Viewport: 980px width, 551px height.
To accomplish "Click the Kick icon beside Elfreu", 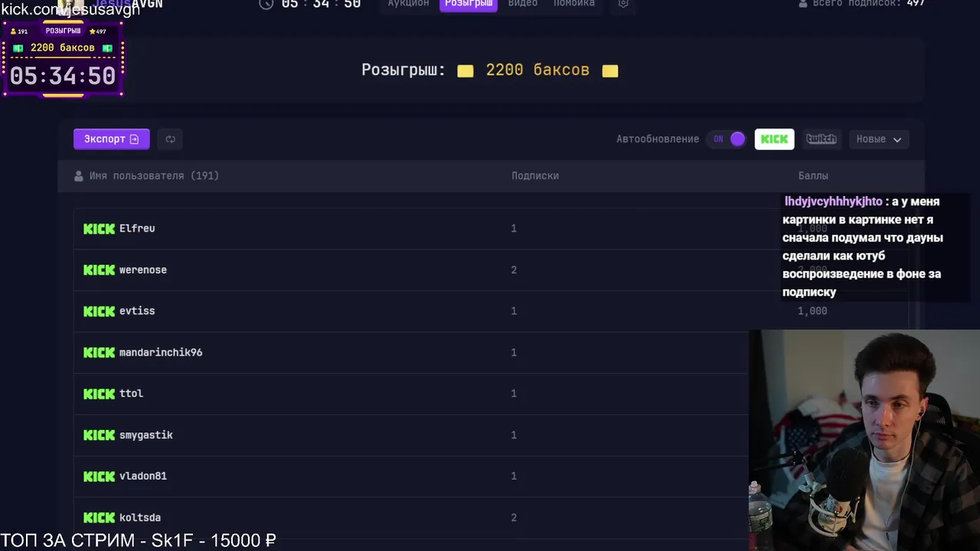I will pos(99,229).
